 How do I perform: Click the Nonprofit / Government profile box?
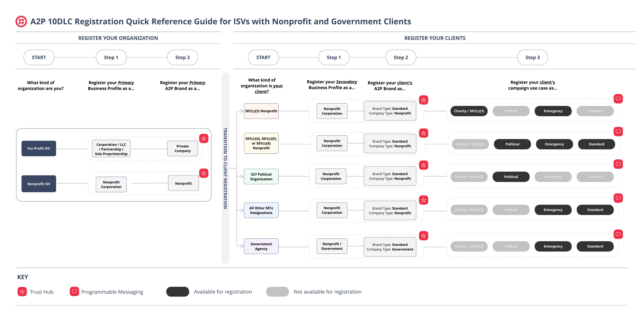[x=332, y=246]
